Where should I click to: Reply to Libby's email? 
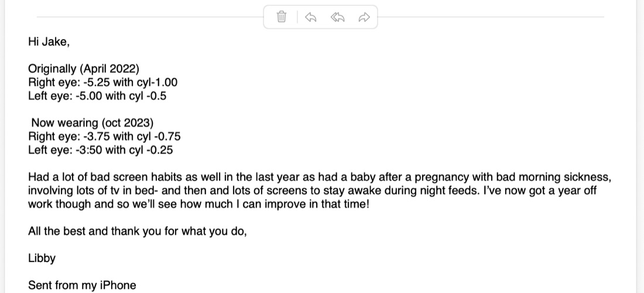tap(310, 17)
